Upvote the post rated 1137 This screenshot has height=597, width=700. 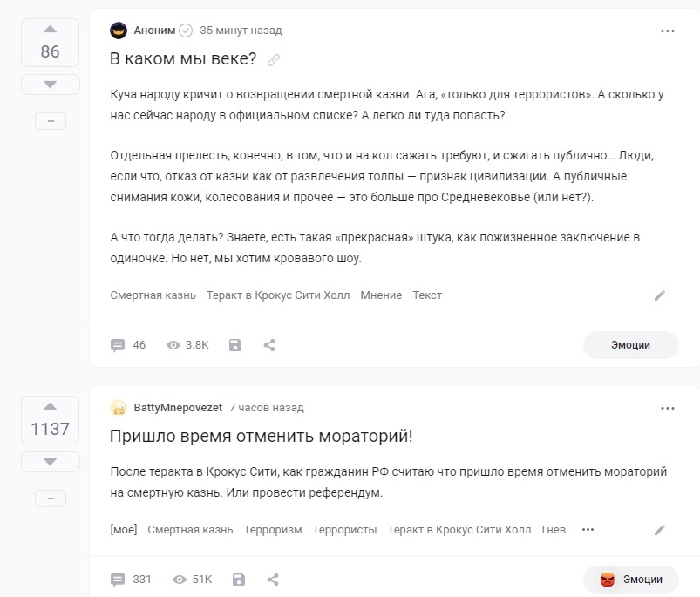pos(50,406)
